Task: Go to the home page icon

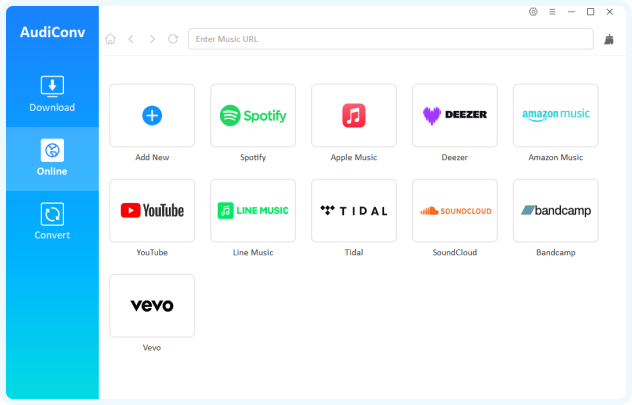Action: (110, 39)
